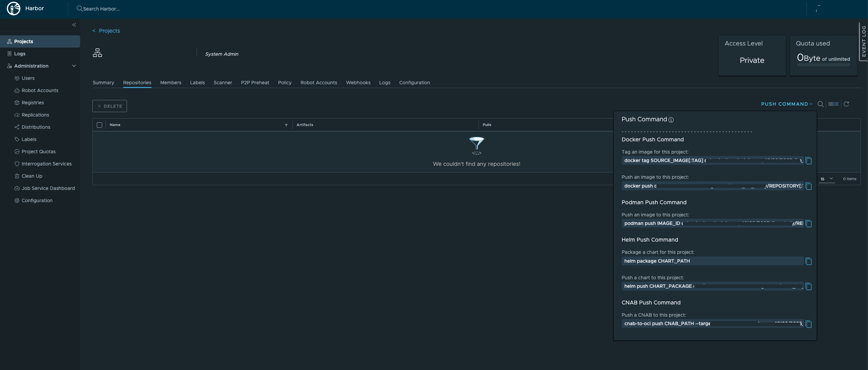Screen dimensions: 868x370
Task: Click the helm package CHART_PATH field
Action: (x=712, y=261)
